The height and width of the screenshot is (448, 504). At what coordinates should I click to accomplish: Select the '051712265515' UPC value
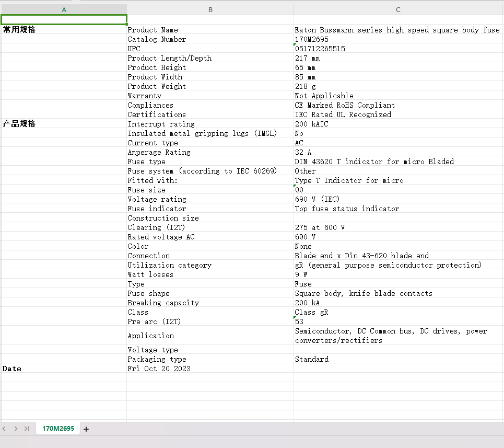[398, 48]
